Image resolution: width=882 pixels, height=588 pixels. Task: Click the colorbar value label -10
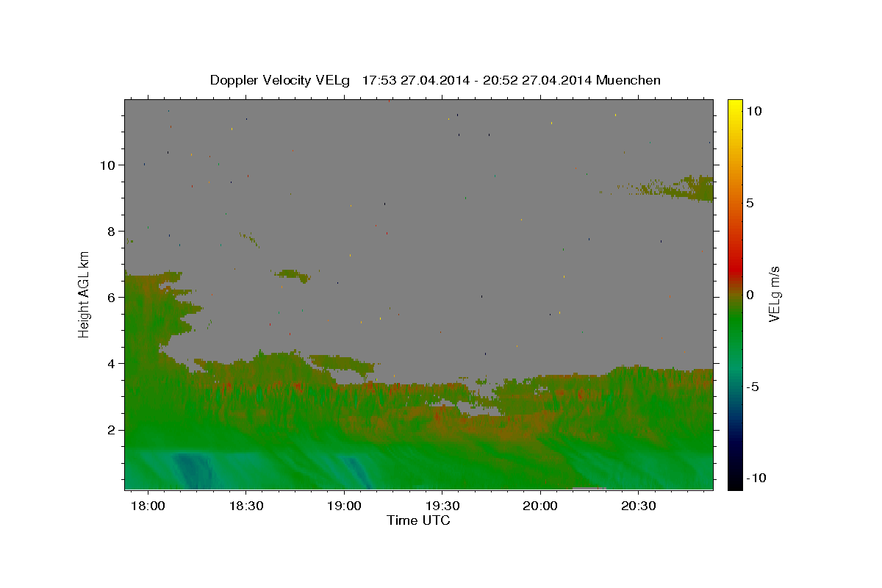(x=756, y=478)
